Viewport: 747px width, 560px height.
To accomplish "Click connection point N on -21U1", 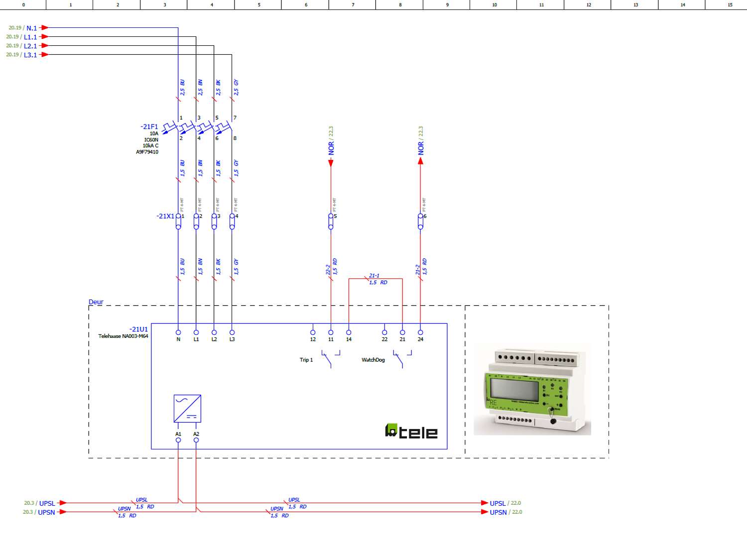I will [178, 332].
